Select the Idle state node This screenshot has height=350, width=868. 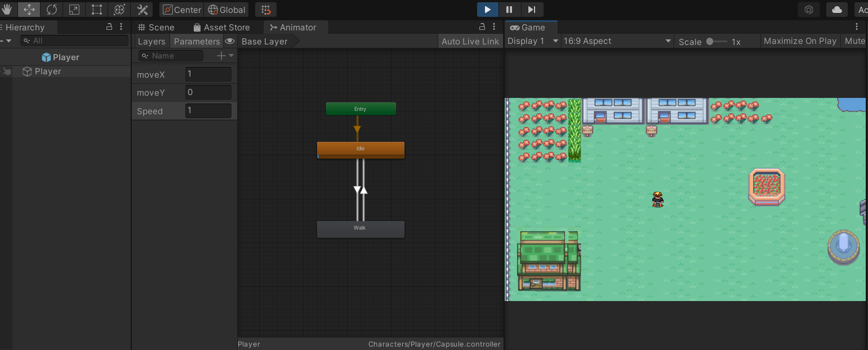pyautogui.click(x=360, y=150)
